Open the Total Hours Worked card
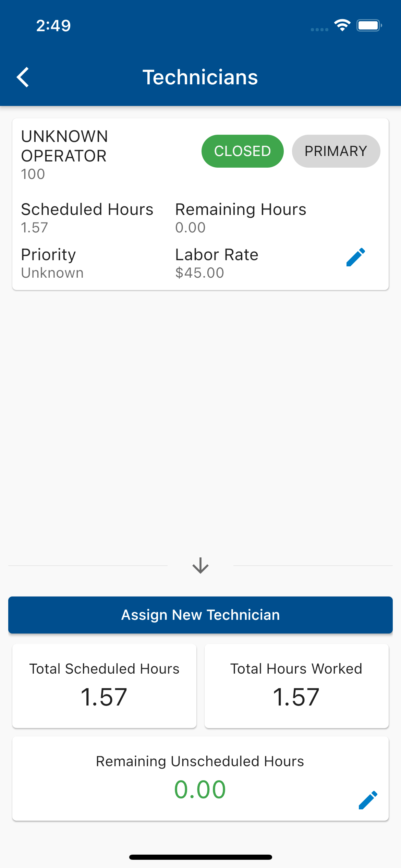Viewport: 401px width, 868px height. (x=296, y=686)
